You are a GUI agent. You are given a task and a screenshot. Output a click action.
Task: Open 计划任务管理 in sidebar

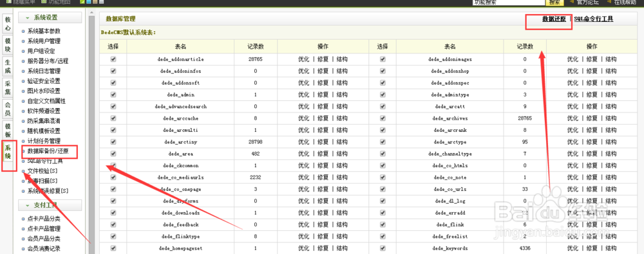[44, 141]
